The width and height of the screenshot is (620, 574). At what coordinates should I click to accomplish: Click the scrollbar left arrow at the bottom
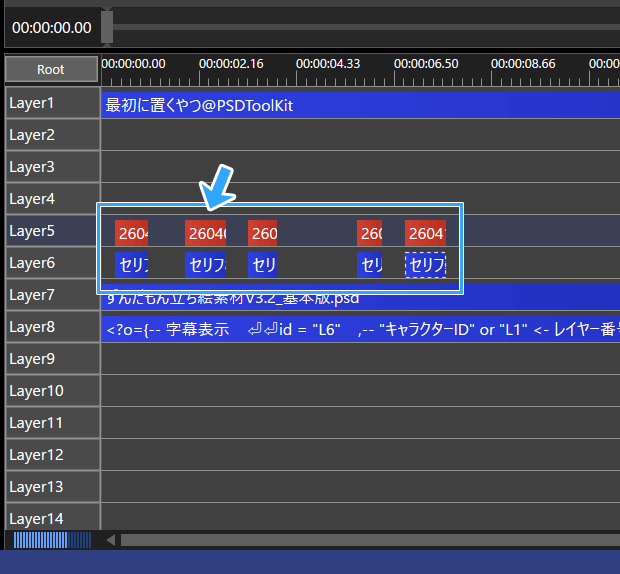click(111, 540)
